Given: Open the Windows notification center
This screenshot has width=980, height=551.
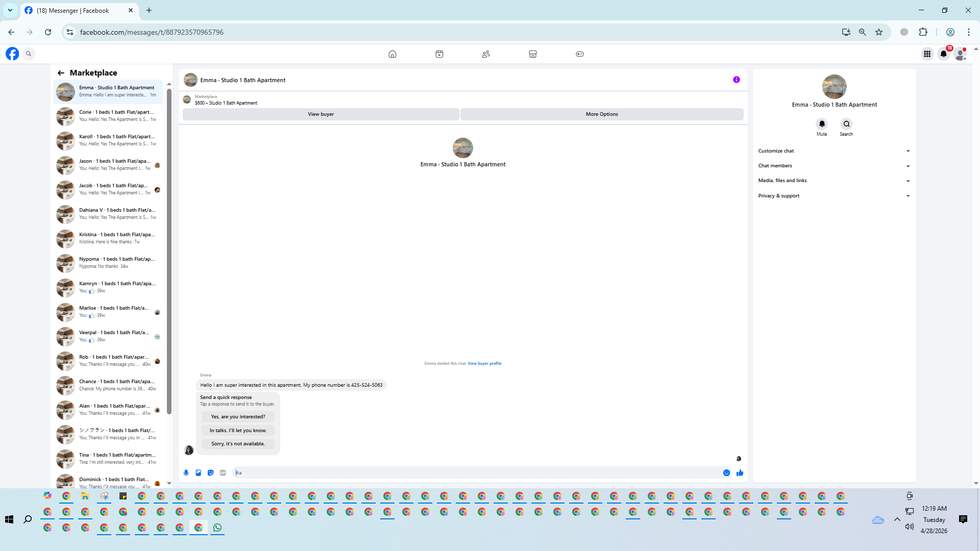Looking at the screenshot, I should coord(963,519).
